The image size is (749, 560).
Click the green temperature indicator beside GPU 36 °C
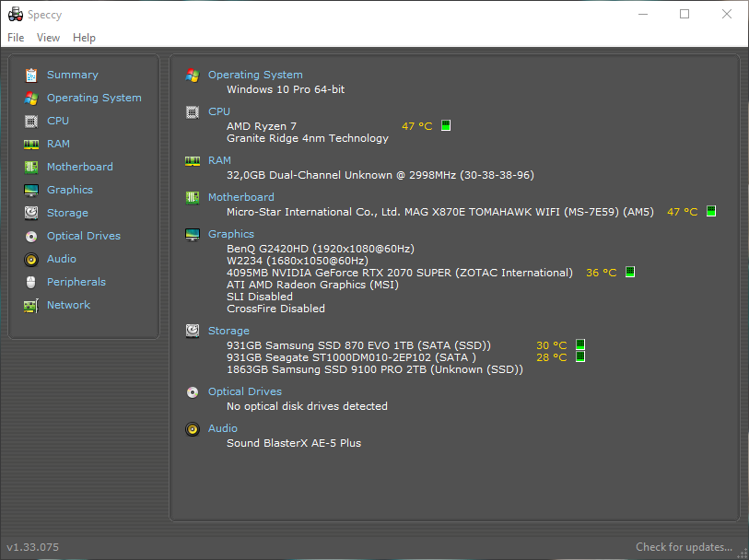point(630,272)
